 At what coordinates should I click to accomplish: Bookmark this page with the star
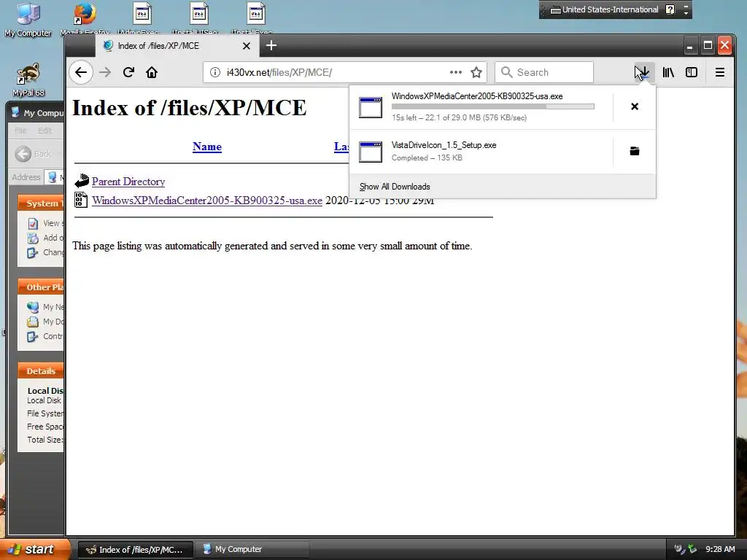point(476,72)
